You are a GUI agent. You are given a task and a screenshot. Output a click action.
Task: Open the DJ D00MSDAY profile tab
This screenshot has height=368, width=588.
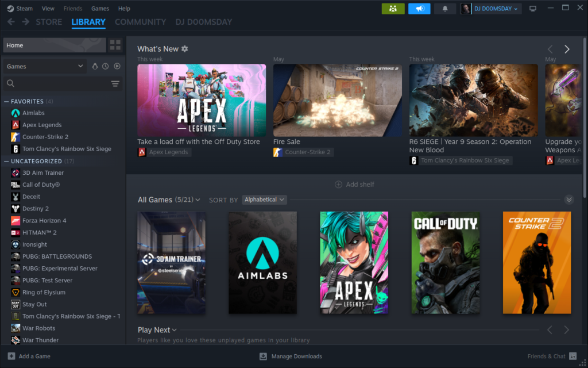click(204, 22)
